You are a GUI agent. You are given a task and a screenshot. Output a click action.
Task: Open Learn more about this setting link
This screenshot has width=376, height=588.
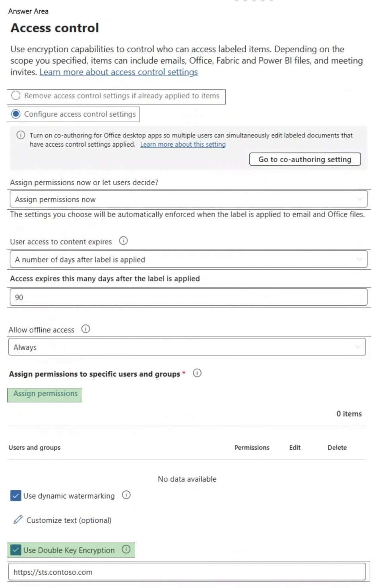tap(183, 145)
